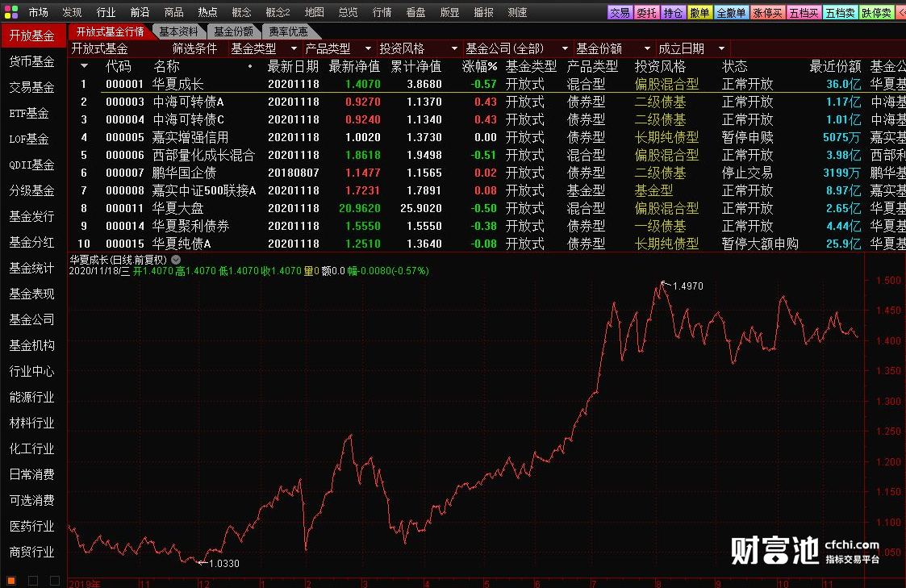The height and width of the screenshot is (588, 906).
Task: Click the 五档买 button
Action: pyautogui.click(x=804, y=12)
